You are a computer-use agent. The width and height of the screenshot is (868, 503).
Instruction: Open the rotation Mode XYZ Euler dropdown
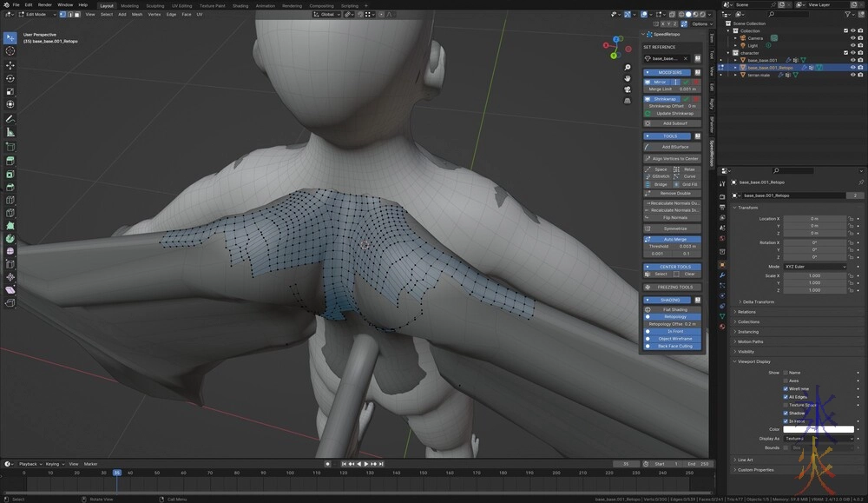click(x=813, y=267)
